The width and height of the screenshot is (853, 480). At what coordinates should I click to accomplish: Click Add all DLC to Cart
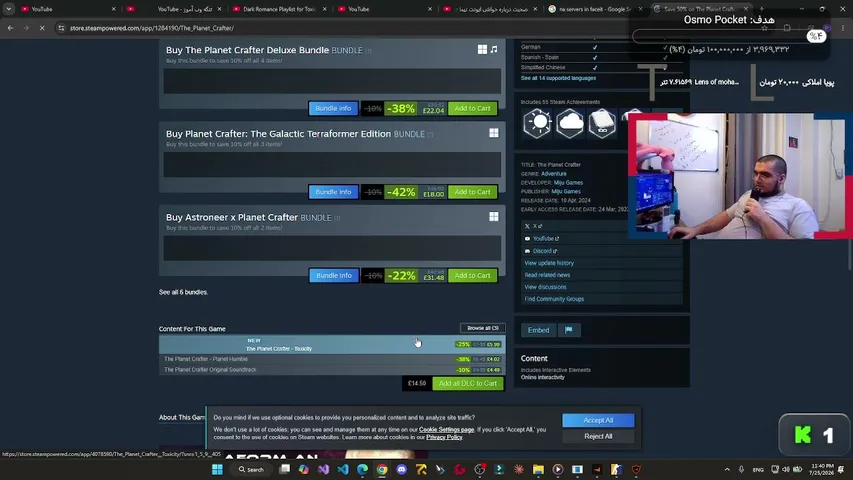(468, 384)
